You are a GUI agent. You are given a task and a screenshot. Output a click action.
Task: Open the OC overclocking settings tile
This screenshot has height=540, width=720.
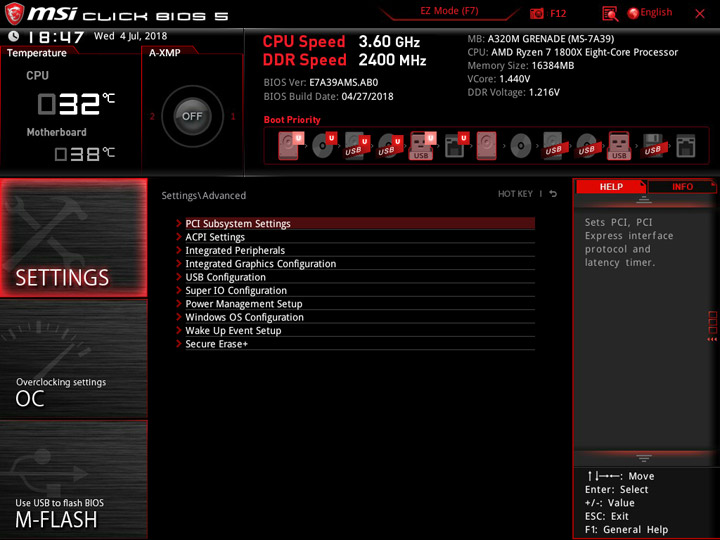tap(73, 359)
